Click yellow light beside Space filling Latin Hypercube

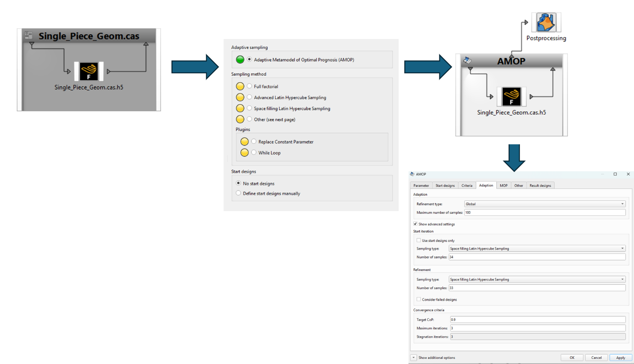[x=240, y=108]
